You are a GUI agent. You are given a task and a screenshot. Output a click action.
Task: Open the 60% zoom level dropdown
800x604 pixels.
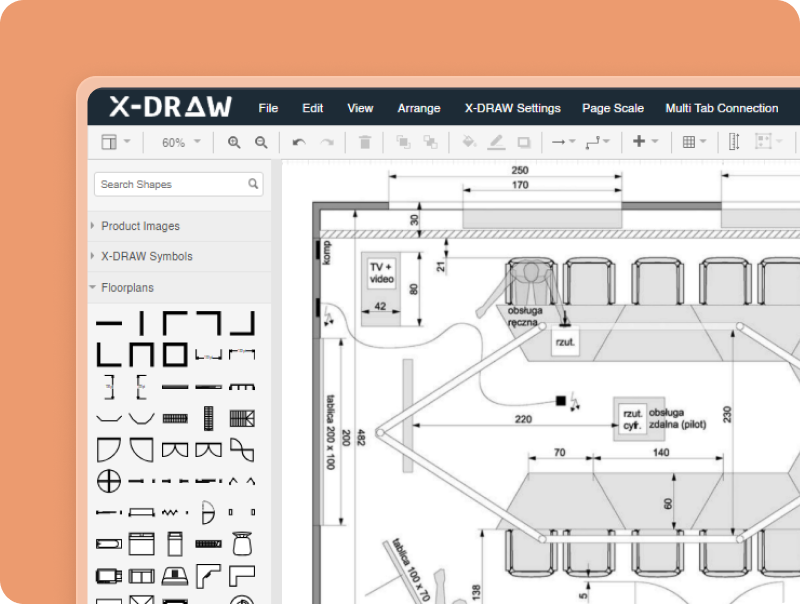point(181,142)
